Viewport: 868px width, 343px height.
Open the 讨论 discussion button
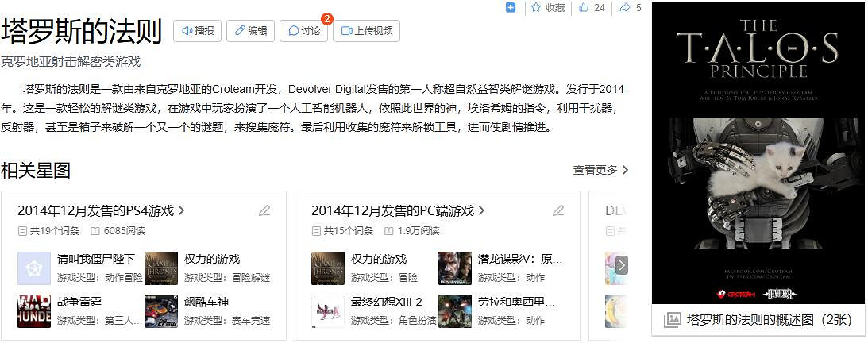tap(304, 31)
